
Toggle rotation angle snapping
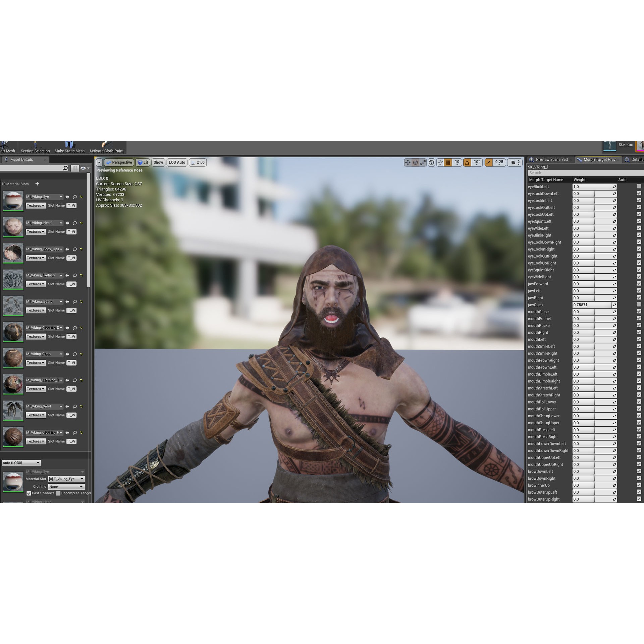467,162
